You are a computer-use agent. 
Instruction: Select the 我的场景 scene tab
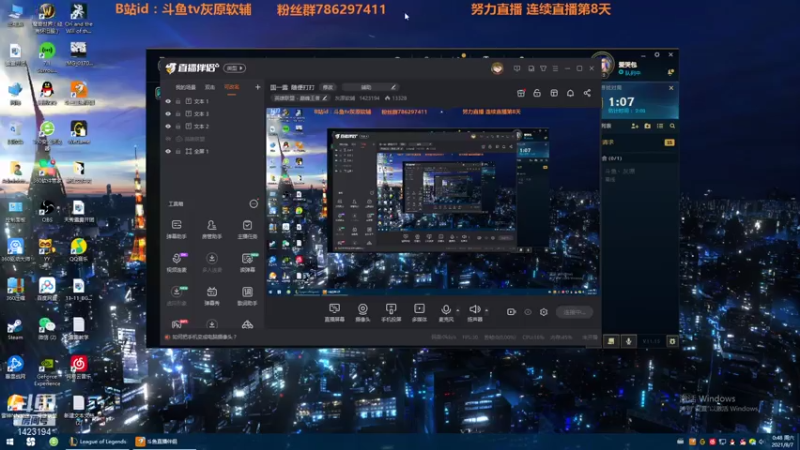pos(186,87)
